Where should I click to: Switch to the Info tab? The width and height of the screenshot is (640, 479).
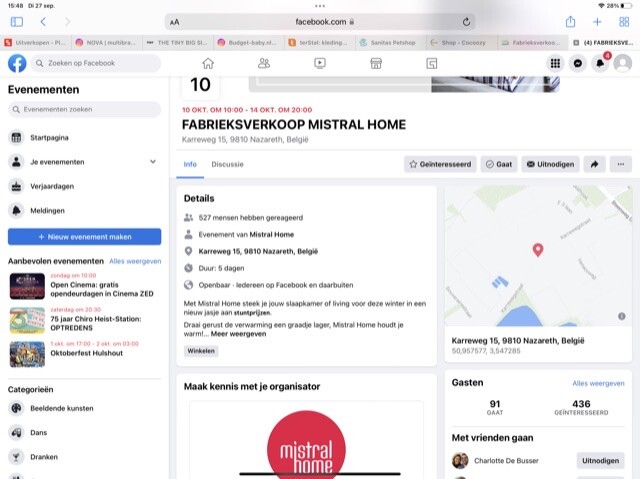pyautogui.click(x=190, y=164)
